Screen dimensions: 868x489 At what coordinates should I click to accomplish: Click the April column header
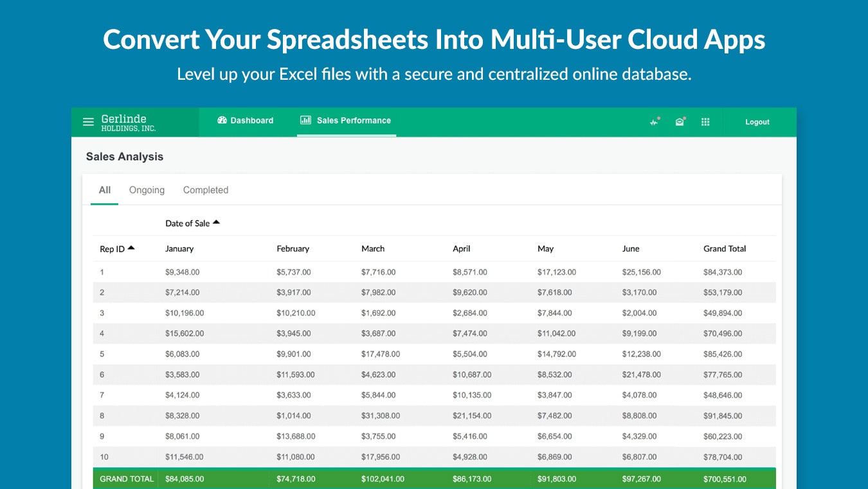coord(462,248)
